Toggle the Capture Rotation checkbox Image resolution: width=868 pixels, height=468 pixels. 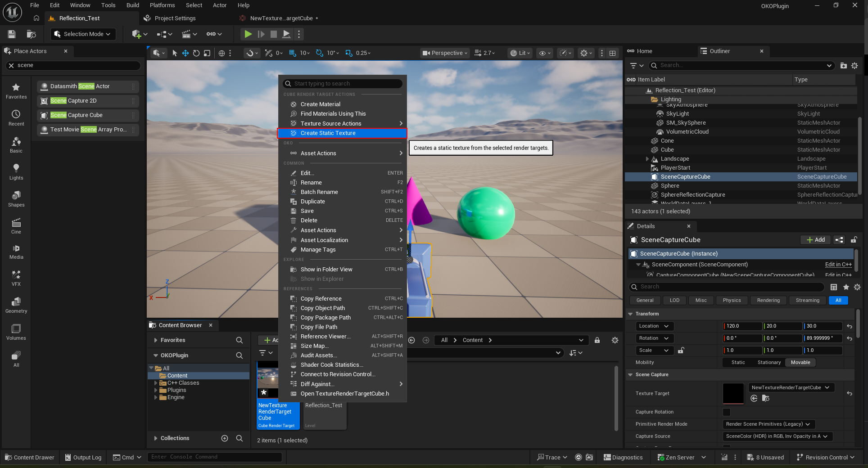727,412
